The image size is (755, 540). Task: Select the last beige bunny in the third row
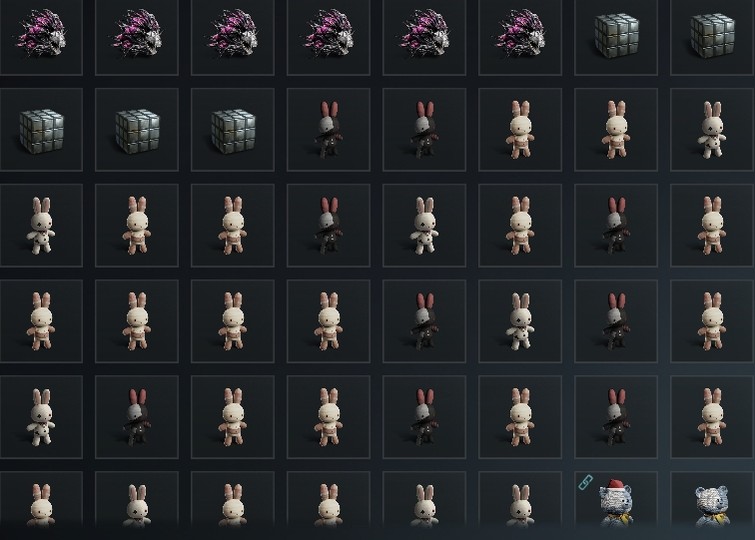pyautogui.click(x=712, y=225)
